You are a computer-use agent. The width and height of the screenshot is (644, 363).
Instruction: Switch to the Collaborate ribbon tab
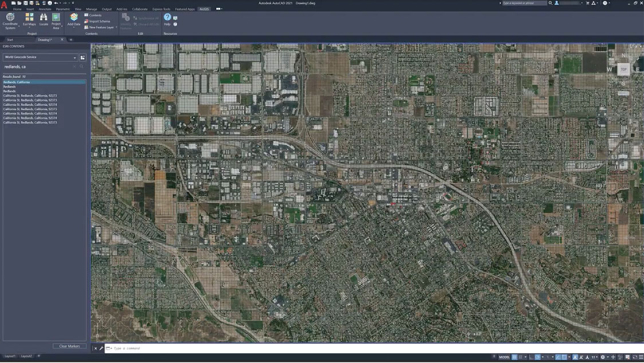pyautogui.click(x=140, y=9)
